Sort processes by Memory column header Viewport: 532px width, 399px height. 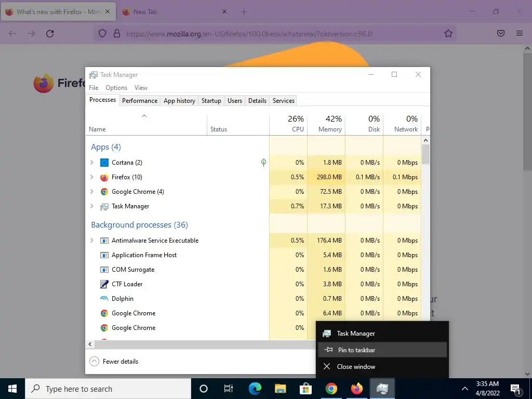point(326,125)
